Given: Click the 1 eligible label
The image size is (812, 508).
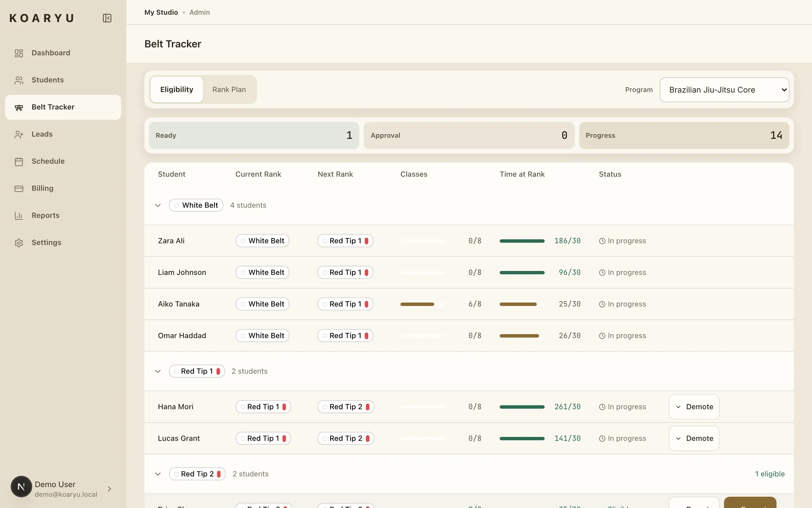Looking at the screenshot, I should [x=770, y=474].
